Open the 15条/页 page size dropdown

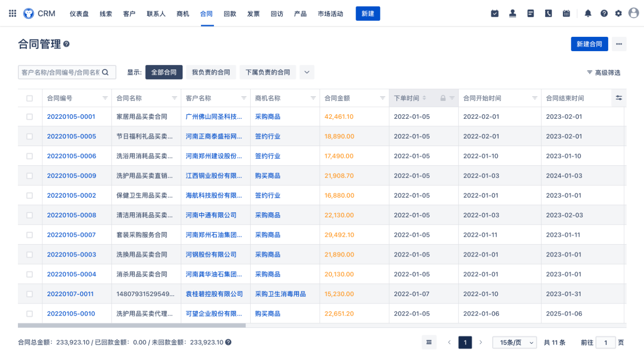[x=515, y=342]
